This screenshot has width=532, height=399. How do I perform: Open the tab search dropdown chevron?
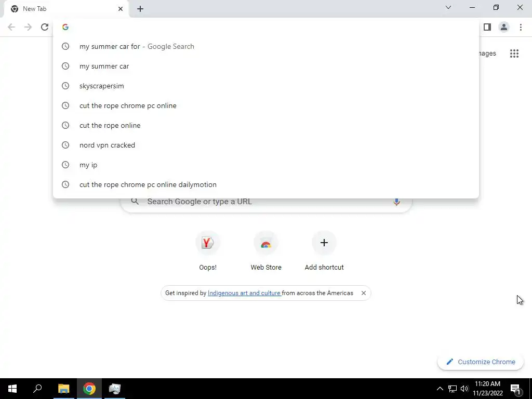pyautogui.click(x=448, y=7)
